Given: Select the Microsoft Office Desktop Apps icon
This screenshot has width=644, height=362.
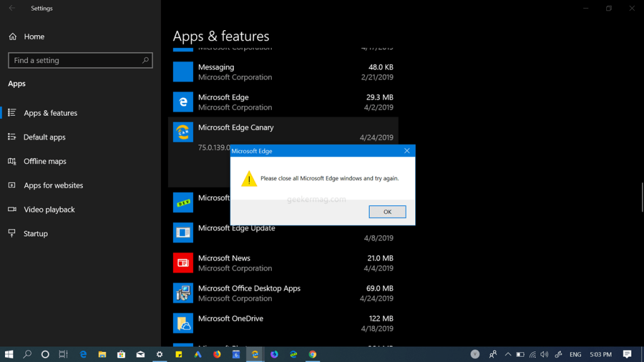Looking at the screenshot, I should click(183, 293).
